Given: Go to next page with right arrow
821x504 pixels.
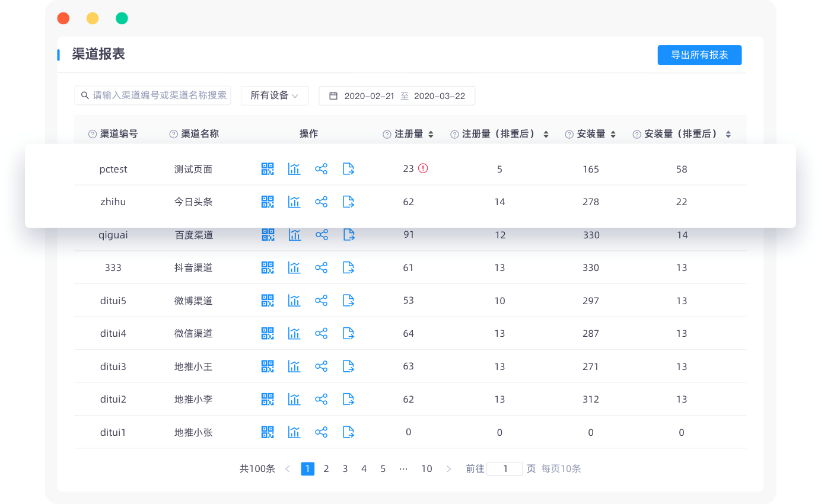Looking at the screenshot, I should [x=448, y=469].
